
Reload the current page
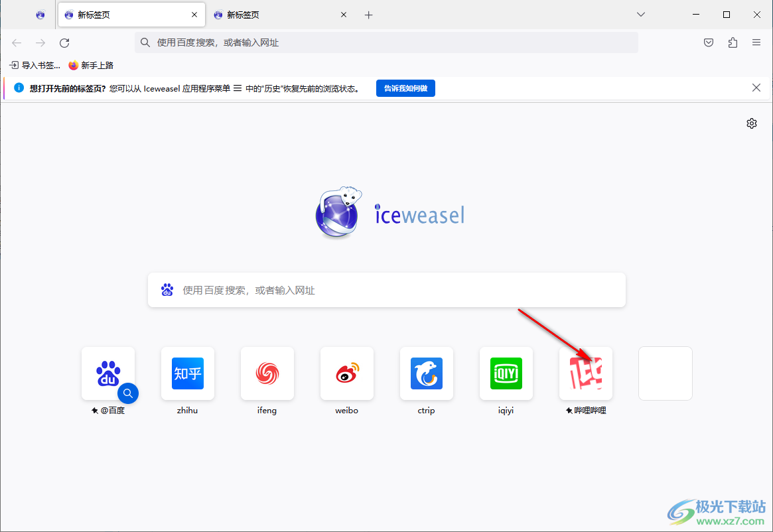(x=64, y=43)
